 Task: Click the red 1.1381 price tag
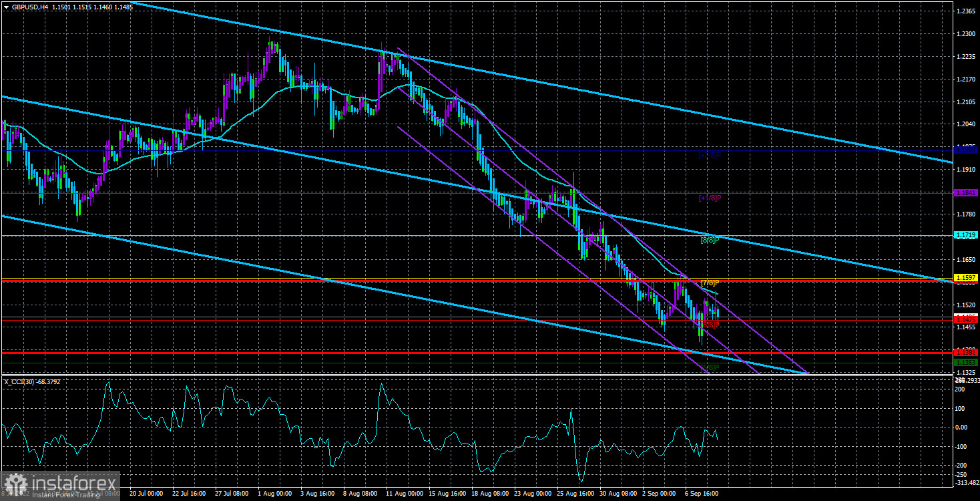[967, 351]
